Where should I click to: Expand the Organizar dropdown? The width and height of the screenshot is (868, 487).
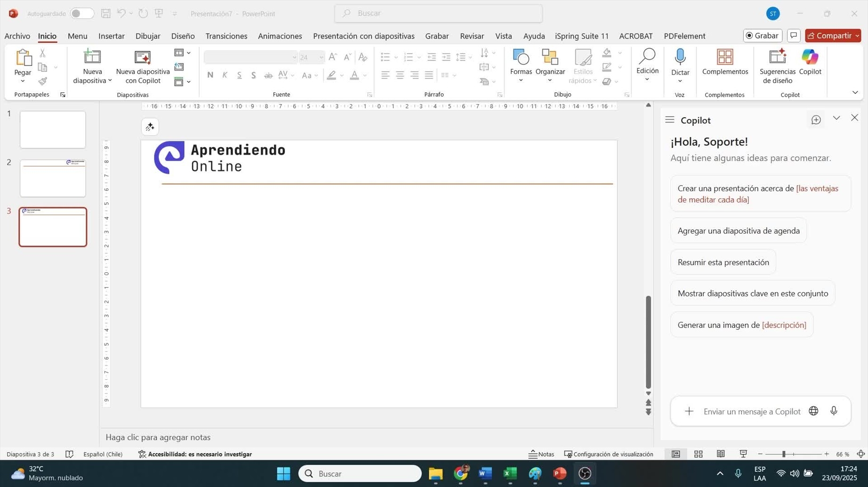pos(550,81)
